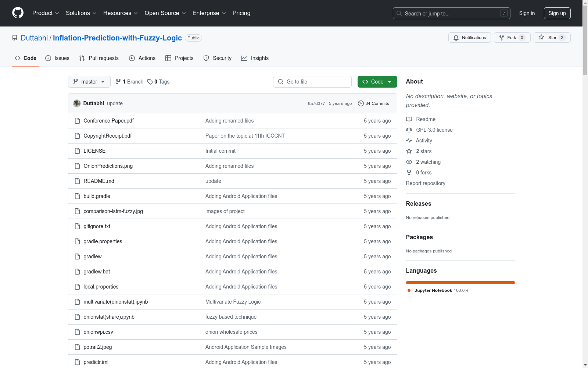Image resolution: width=588 pixels, height=368 pixels.
Task: Open gradle.properties file
Action: pyautogui.click(x=103, y=241)
